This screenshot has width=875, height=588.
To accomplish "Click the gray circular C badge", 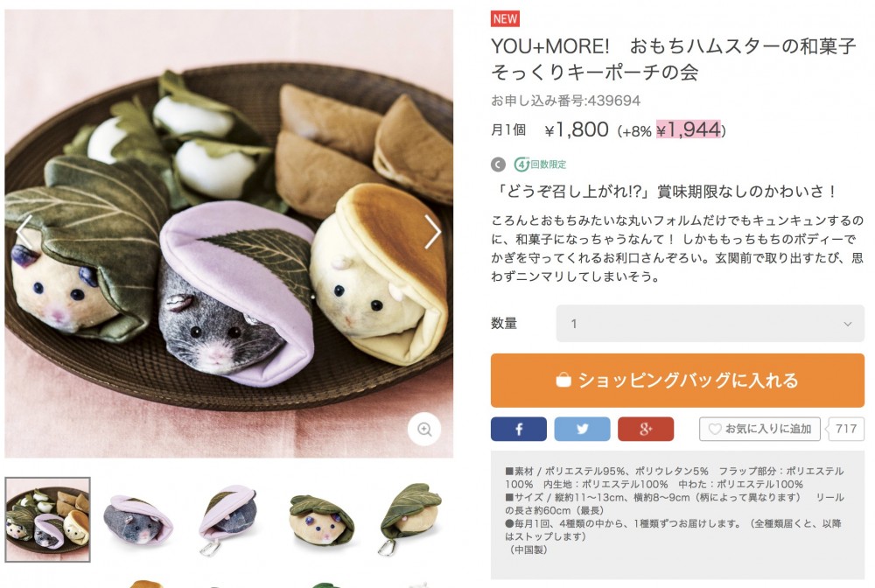I will click(498, 164).
